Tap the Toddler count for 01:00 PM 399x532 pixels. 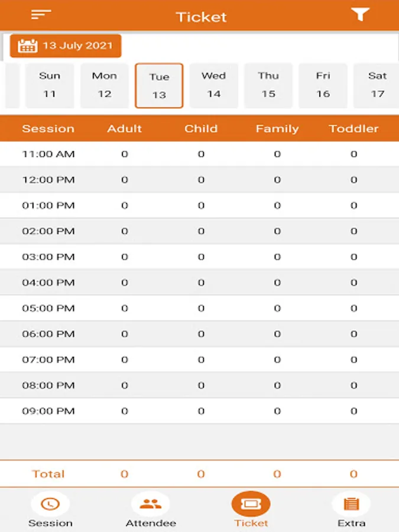(353, 205)
